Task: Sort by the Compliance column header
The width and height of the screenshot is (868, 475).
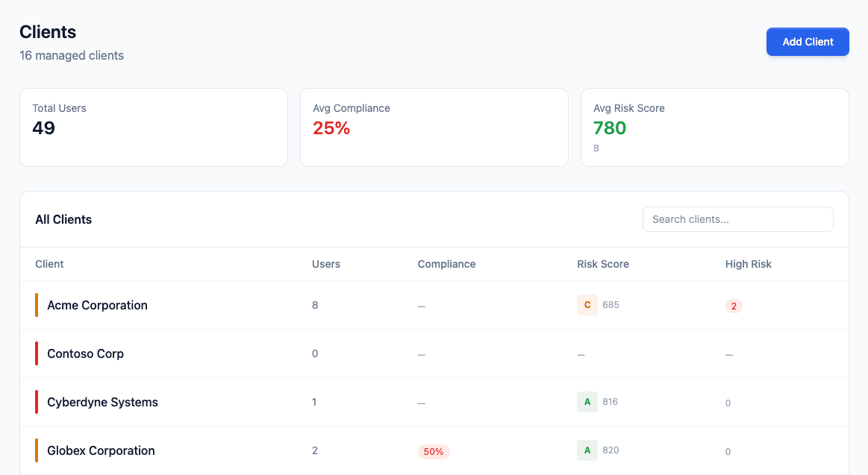Action: point(447,264)
